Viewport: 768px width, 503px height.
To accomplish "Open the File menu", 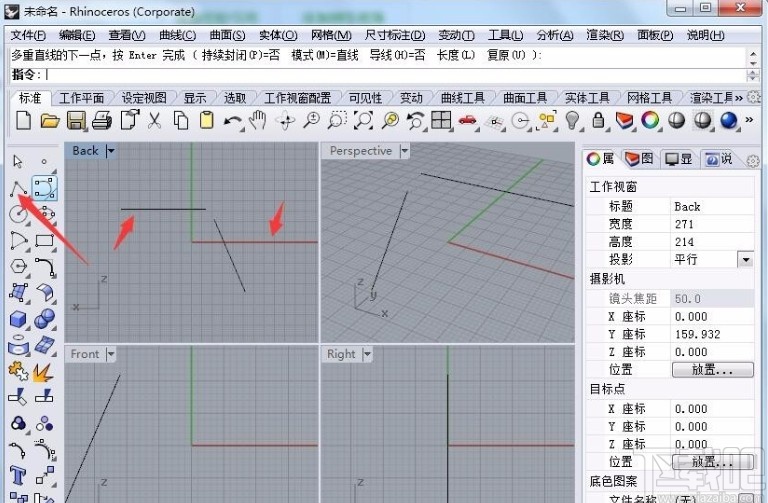I will (28, 35).
